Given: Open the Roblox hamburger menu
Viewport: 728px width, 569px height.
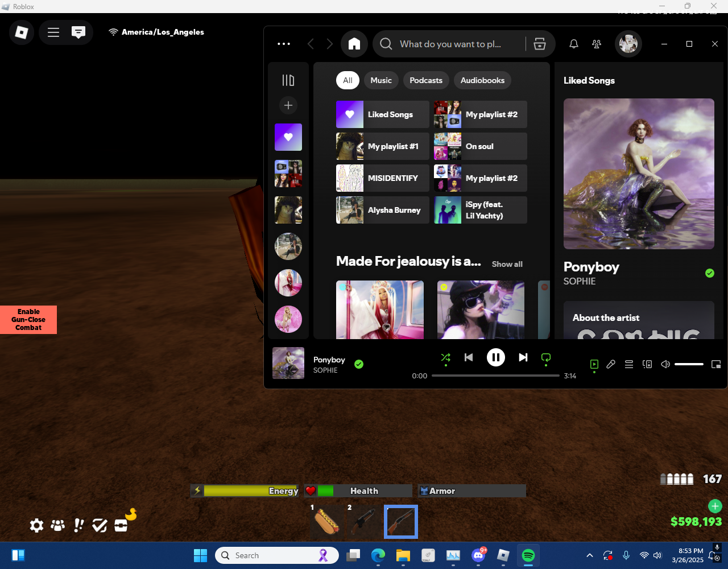Looking at the screenshot, I should click(53, 32).
